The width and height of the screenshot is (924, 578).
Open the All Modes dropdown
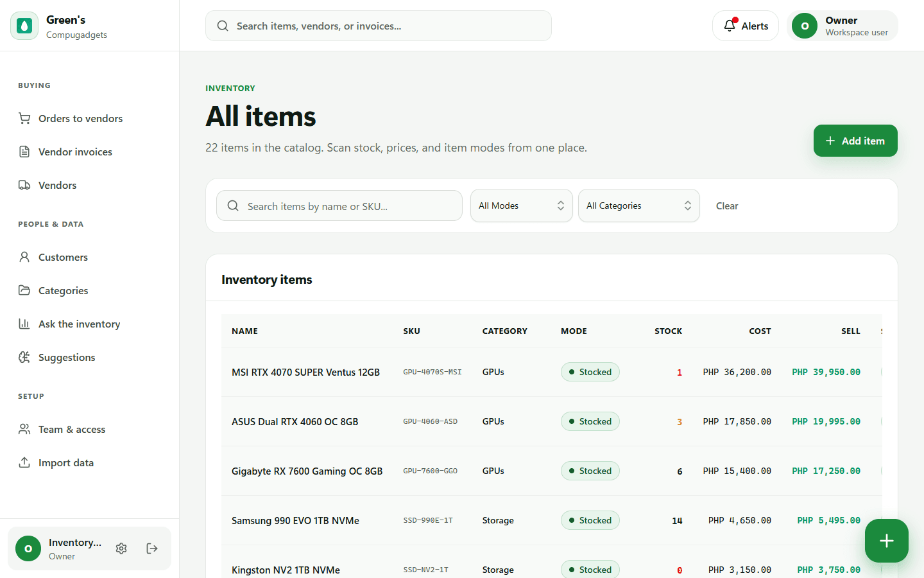point(522,206)
